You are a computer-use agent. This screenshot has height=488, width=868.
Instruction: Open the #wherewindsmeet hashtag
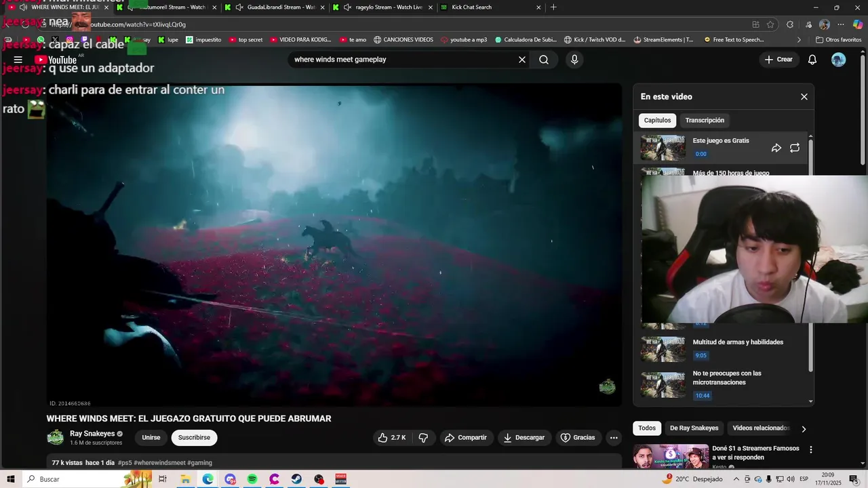(159, 463)
